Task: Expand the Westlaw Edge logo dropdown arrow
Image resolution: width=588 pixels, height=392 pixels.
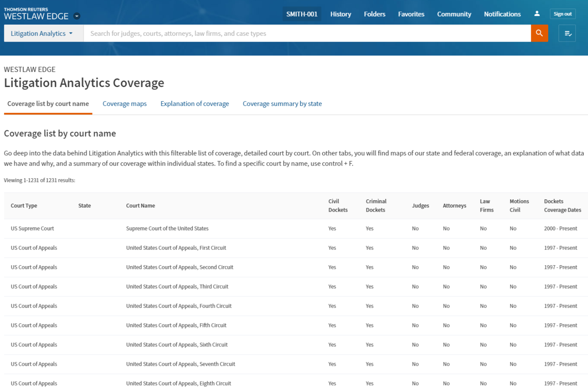Action: coord(77,16)
